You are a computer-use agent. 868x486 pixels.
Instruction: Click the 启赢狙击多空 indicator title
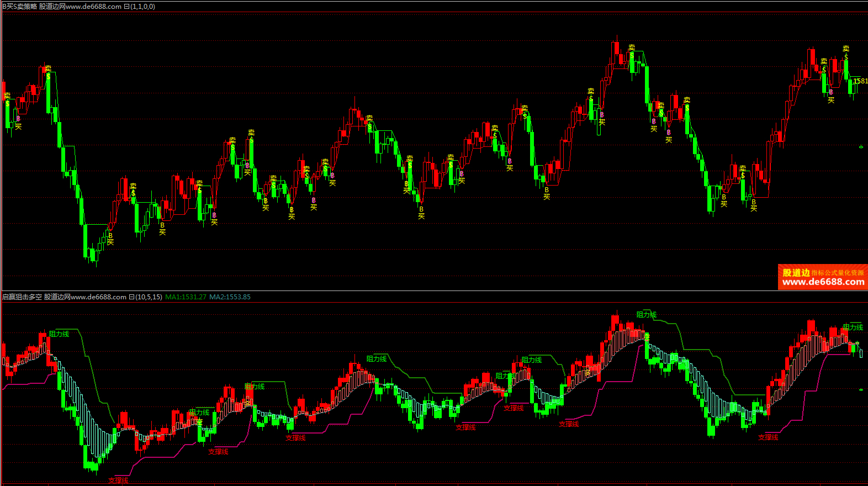tap(22, 297)
